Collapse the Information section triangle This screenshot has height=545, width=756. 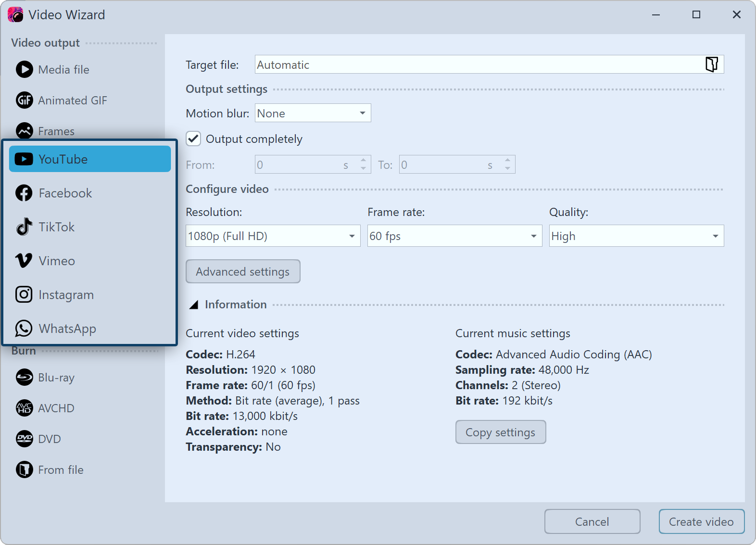(194, 305)
